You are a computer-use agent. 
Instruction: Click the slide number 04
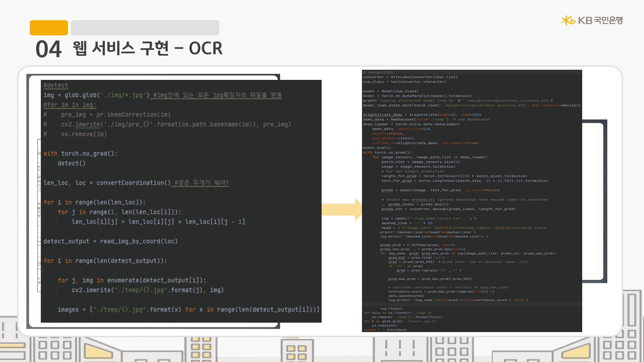tap(49, 49)
